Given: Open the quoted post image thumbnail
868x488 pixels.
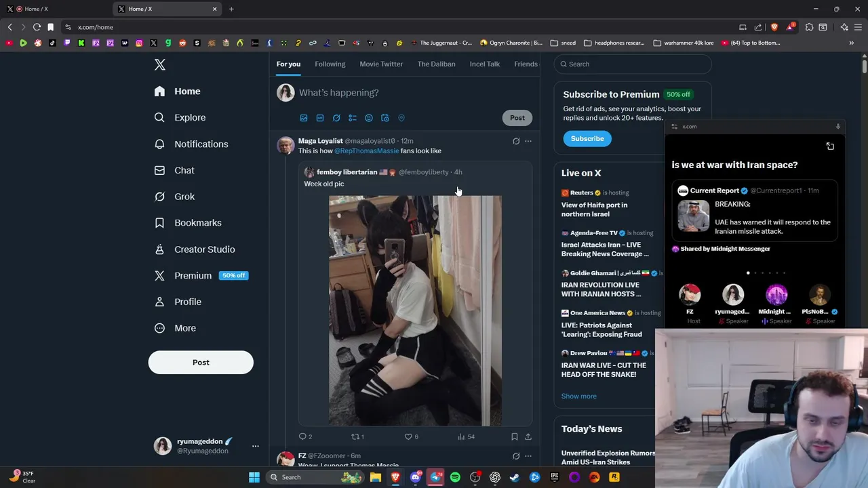Looking at the screenshot, I should point(415,311).
